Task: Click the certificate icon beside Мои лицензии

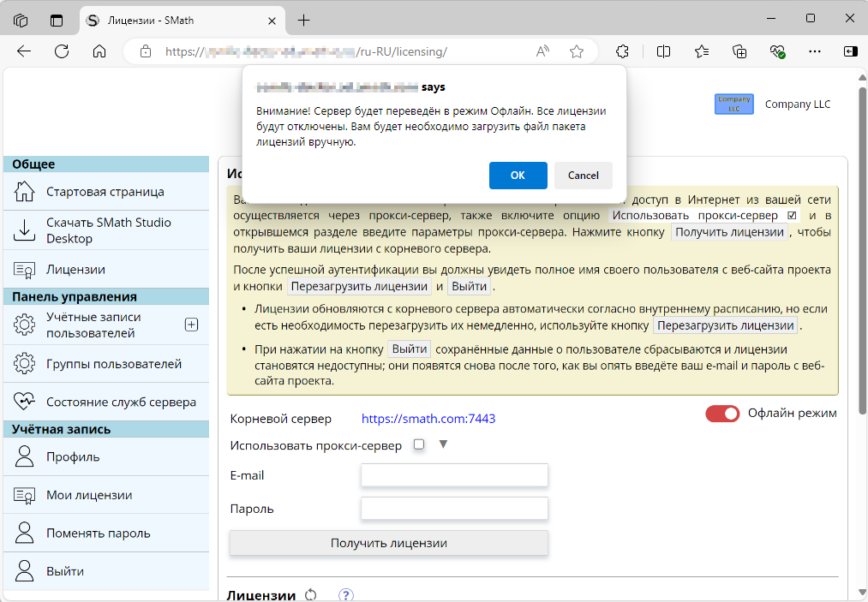Action: pos(24,495)
